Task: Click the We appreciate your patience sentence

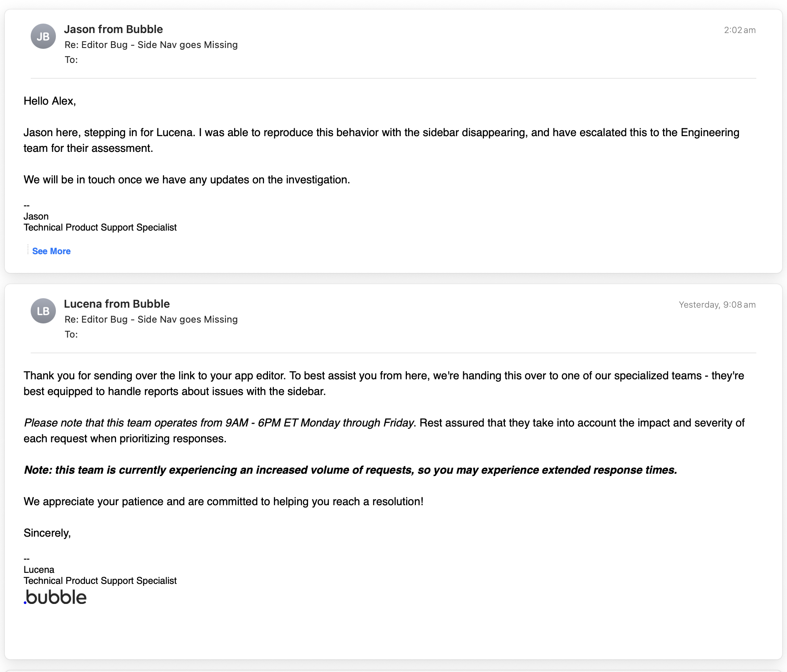Action: (x=224, y=502)
